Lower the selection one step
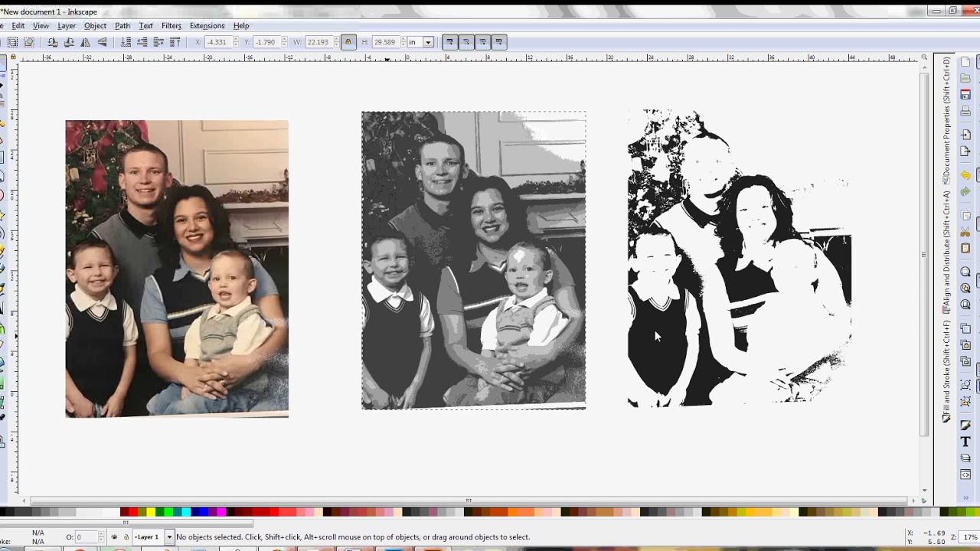Image resolution: width=980 pixels, height=551 pixels. click(142, 42)
